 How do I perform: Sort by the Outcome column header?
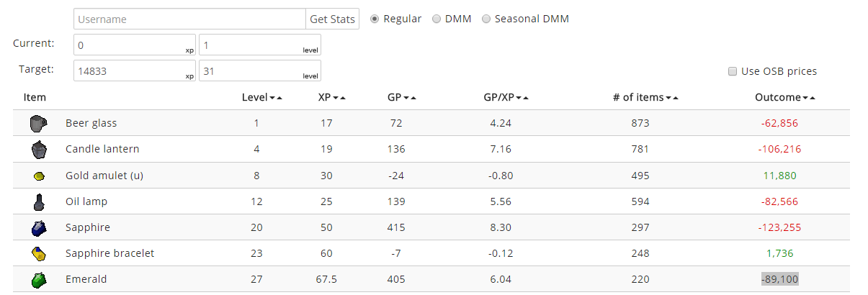784,98
